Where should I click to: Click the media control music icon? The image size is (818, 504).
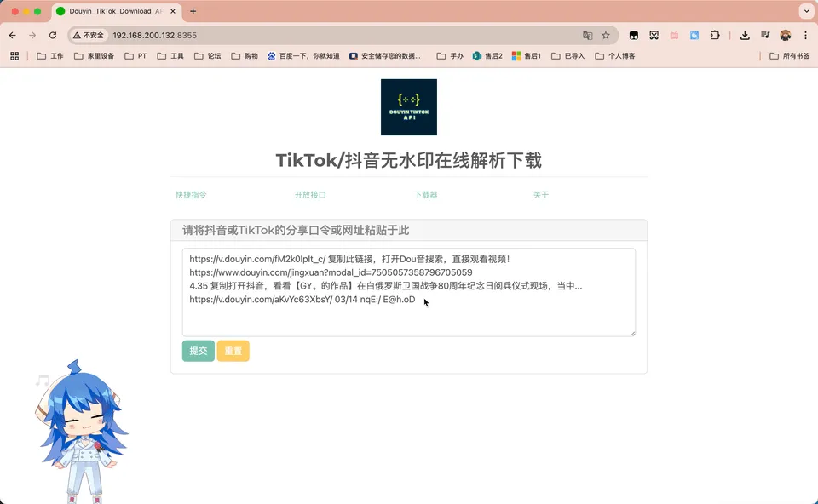(x=765, y=36)
